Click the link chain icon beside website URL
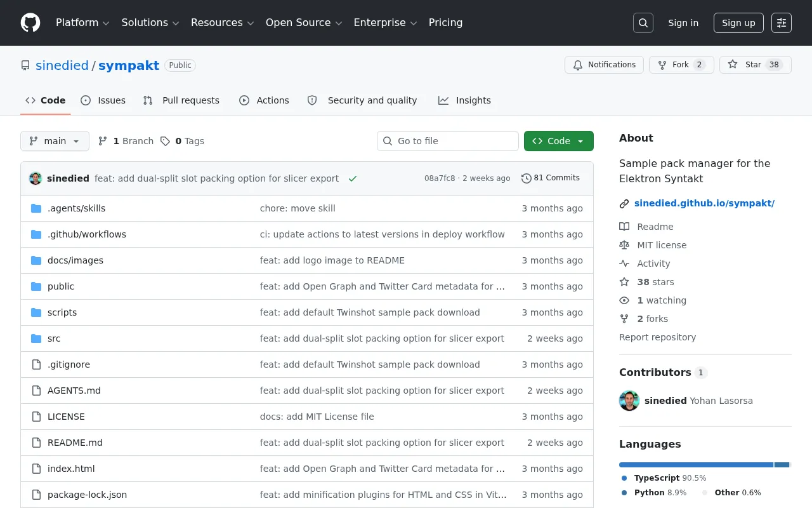This screenshot has width=812, height=508. coord(624,204)
